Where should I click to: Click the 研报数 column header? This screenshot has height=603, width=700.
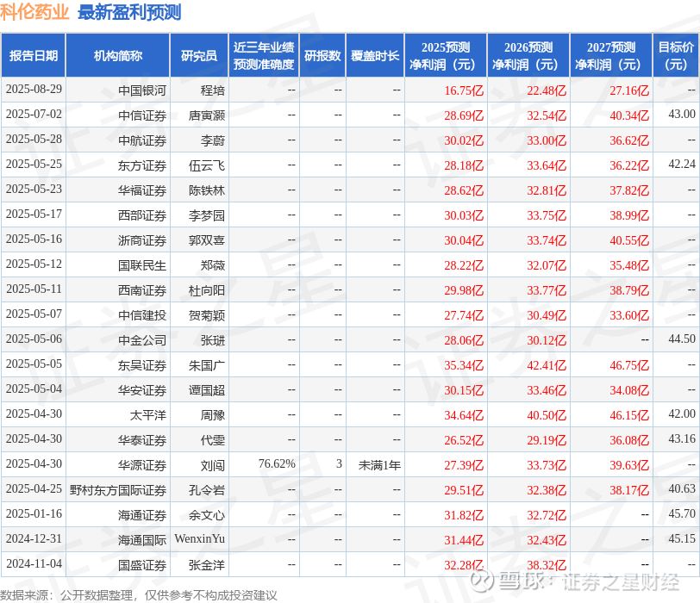pos(322,56)
